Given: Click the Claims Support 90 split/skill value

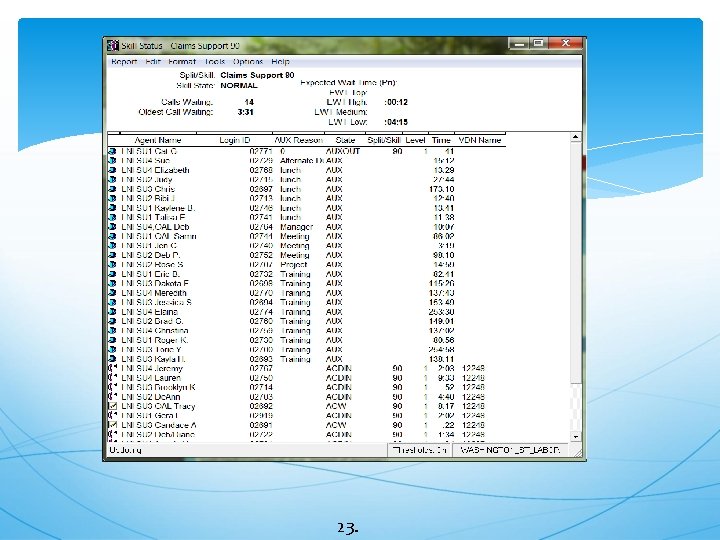Looking at the screenshot, I should [x=257, y=75].
